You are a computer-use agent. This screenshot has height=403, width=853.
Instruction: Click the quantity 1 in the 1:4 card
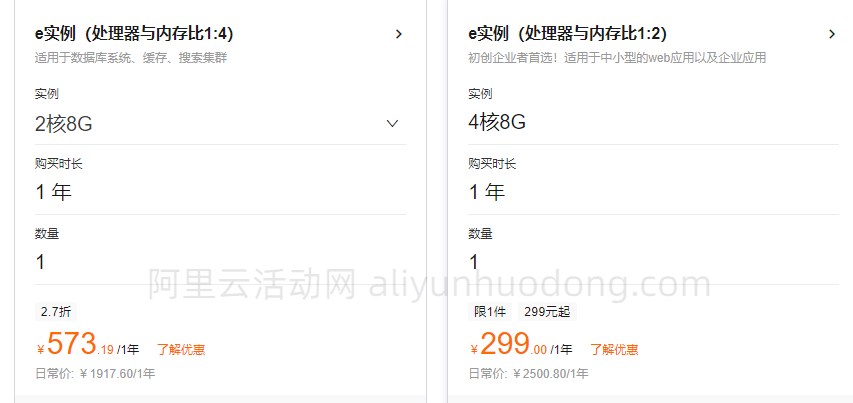(40, 262)
